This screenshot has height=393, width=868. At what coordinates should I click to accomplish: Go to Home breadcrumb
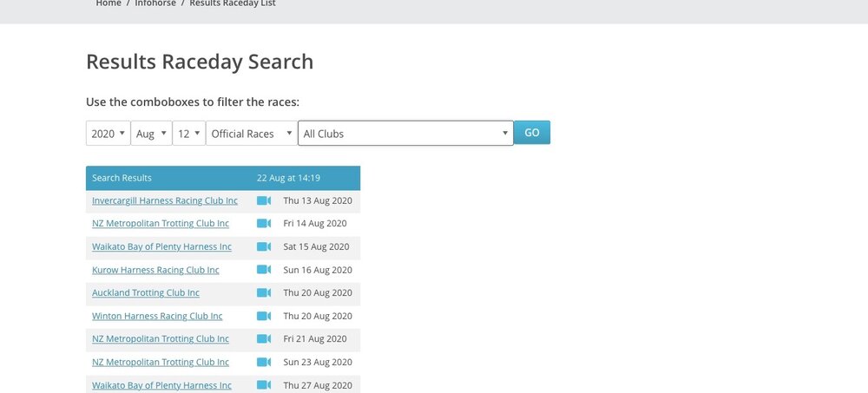(108, 3)
